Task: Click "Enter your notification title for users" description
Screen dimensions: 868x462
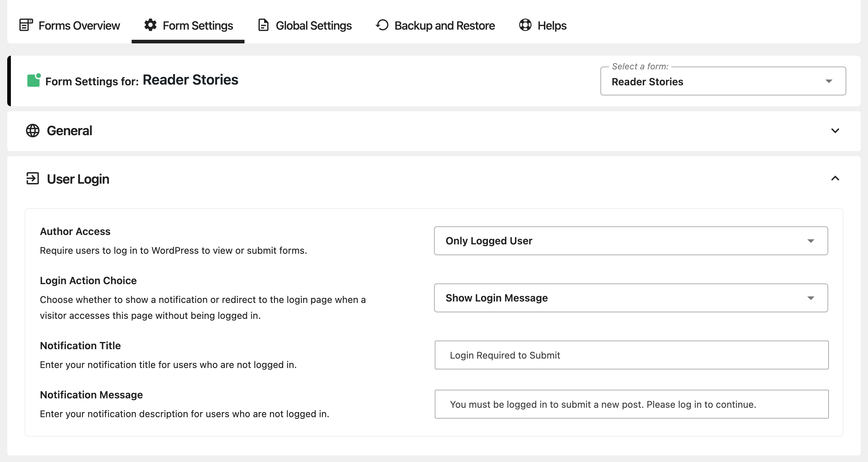Action: (x=168, y=365)
